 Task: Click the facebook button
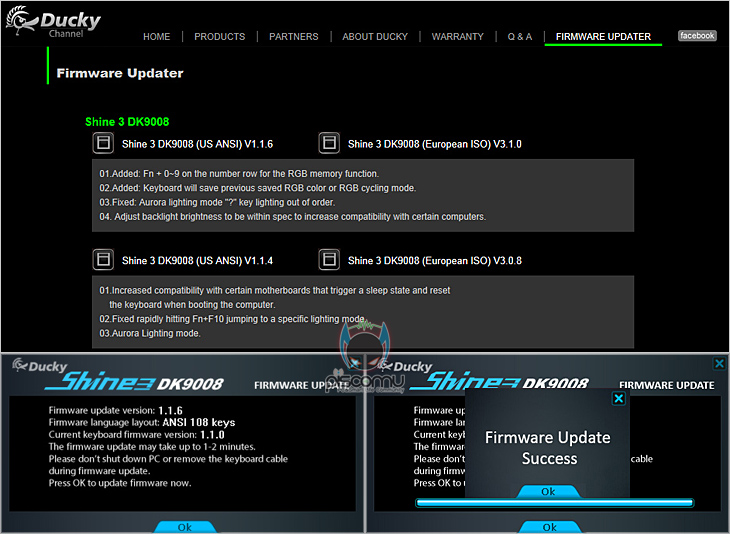697,36
